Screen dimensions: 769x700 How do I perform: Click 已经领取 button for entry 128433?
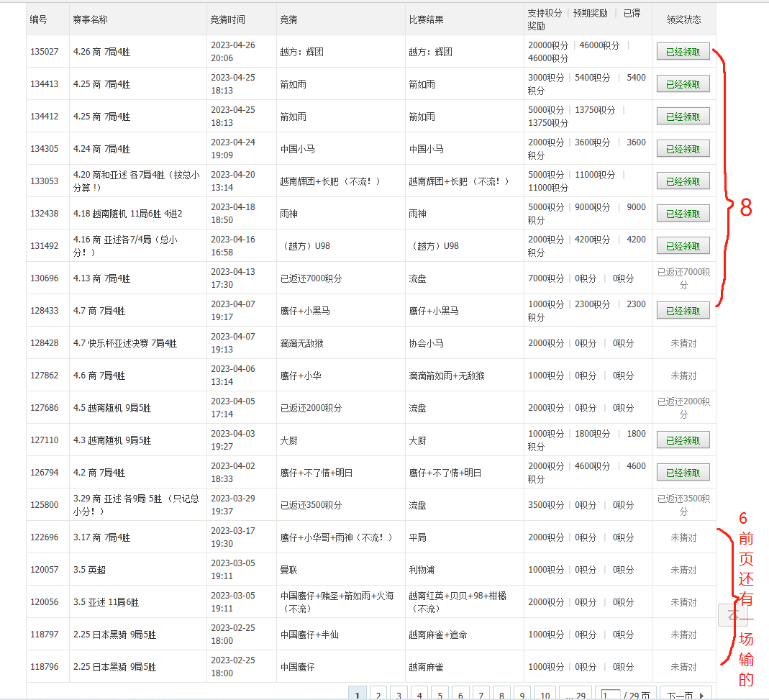[x=683, y=311]
